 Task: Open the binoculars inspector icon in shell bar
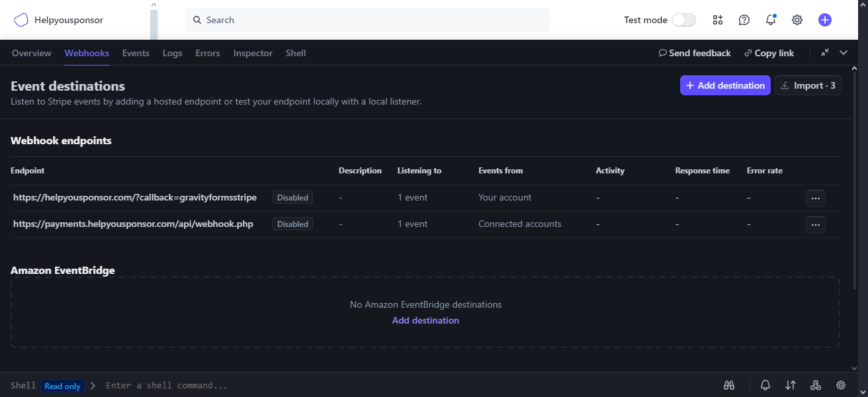pyautogui.click(x=729, y=385)
